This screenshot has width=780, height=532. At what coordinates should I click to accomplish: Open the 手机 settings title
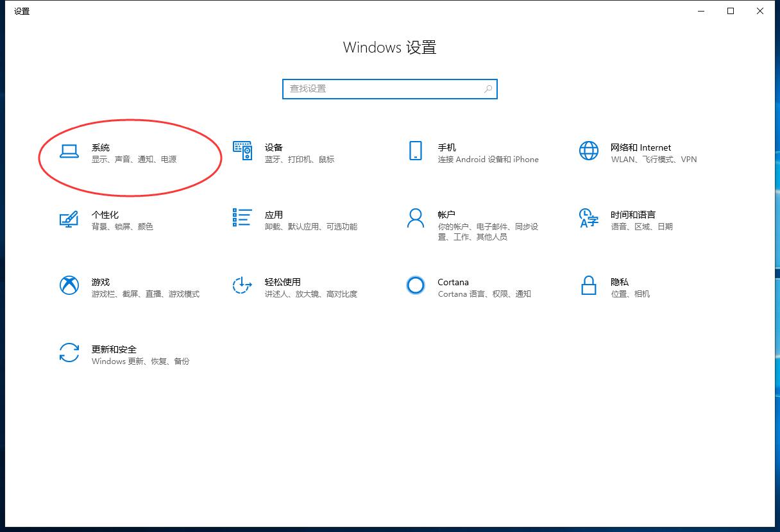[x=447, y=147]
